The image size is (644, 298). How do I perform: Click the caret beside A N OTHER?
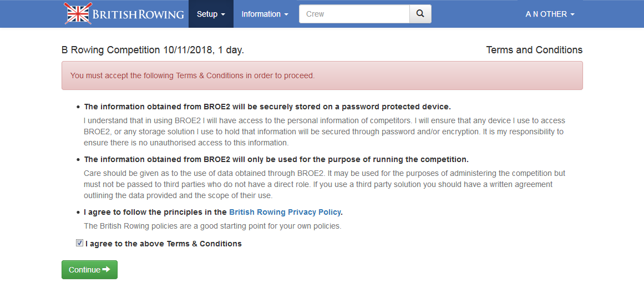point(572,14)
